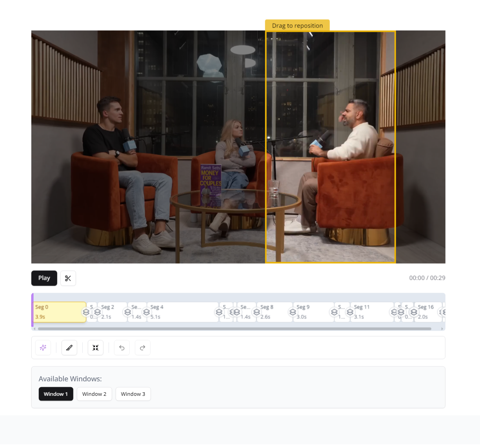The height and width of the screenshot is (448, 480).
Task: Select the Seg 16 segment
Action: tap(428, 312)
